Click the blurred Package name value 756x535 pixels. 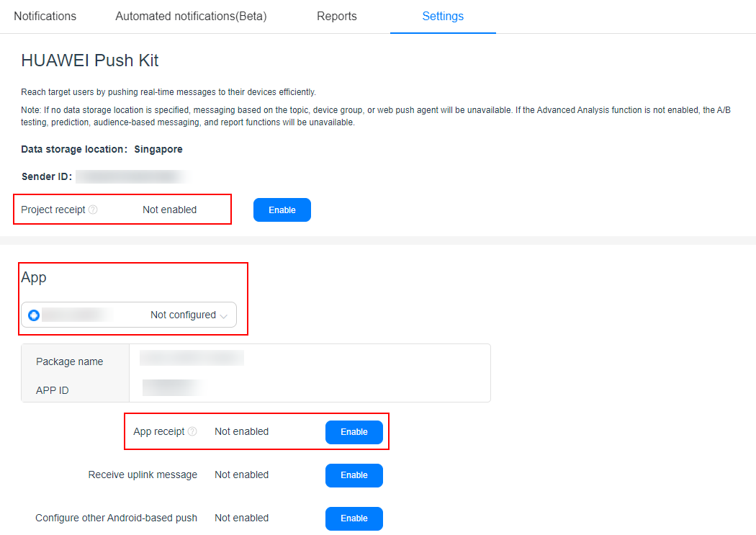192,358
